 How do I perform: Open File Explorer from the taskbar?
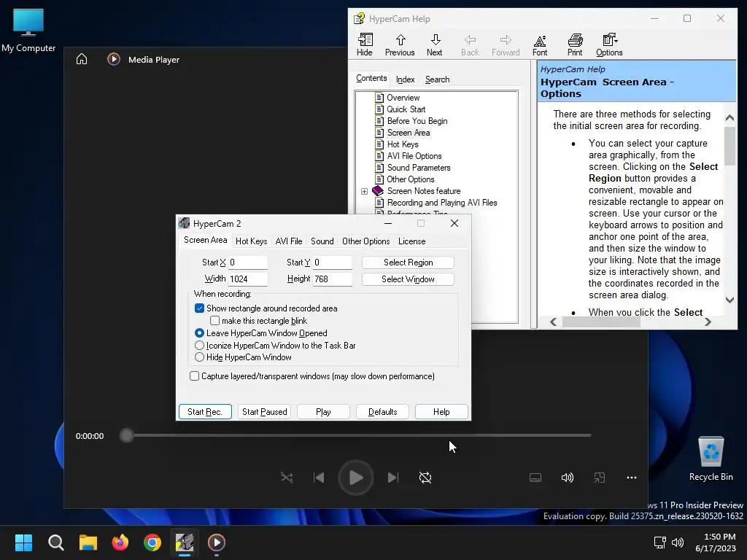pyautogui.click(x=88, y=542)
